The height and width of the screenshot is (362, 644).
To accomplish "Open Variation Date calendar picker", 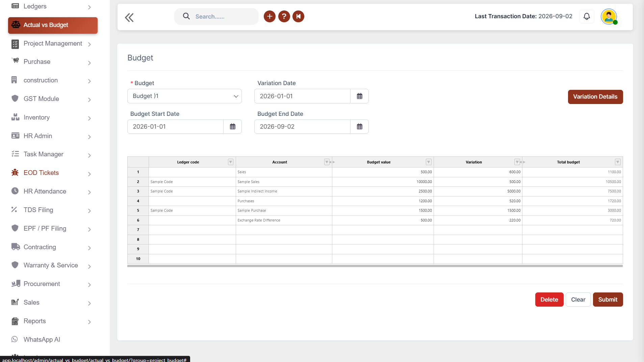I will (360, 96).
